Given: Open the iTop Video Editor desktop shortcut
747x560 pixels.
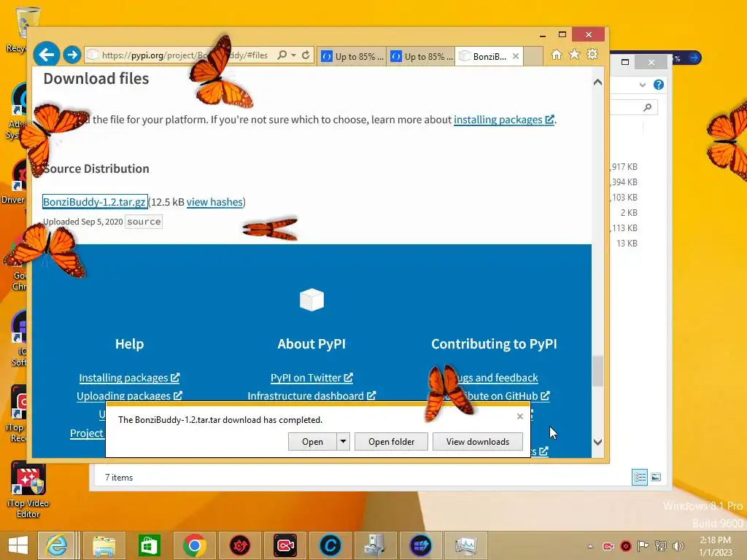Looking at the screenshot, I should click(28, 491).
